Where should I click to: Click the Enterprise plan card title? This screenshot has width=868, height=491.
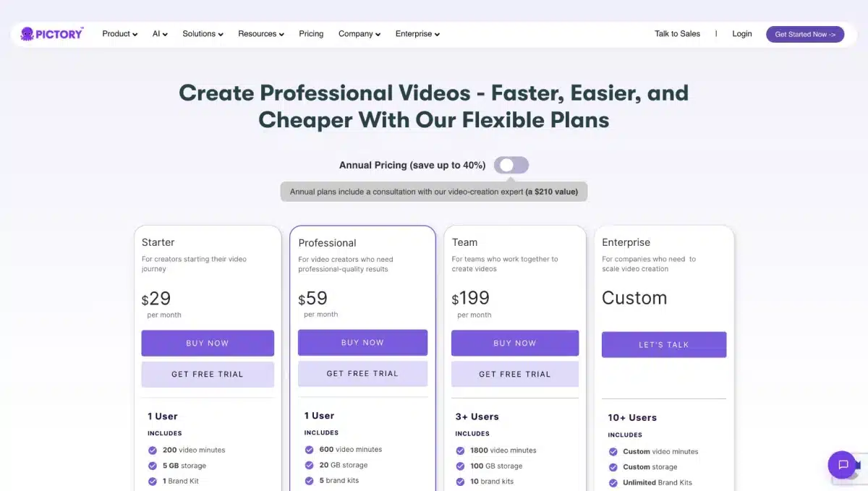626,242
